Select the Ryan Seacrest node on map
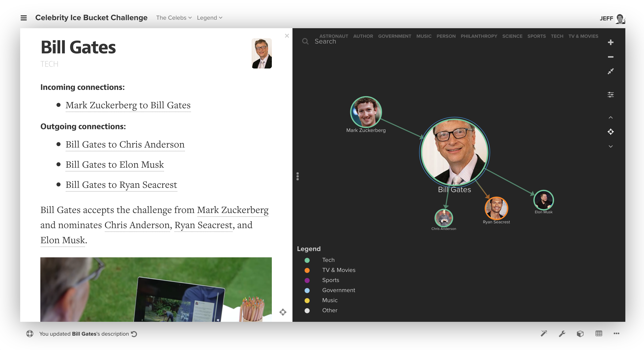The height and width of the screenshot is (350, 644). pos(496,208)
